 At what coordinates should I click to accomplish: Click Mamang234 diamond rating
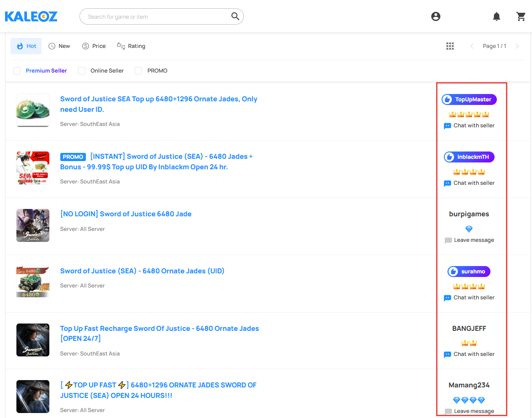pyautogui.click(x=469, y=400)
